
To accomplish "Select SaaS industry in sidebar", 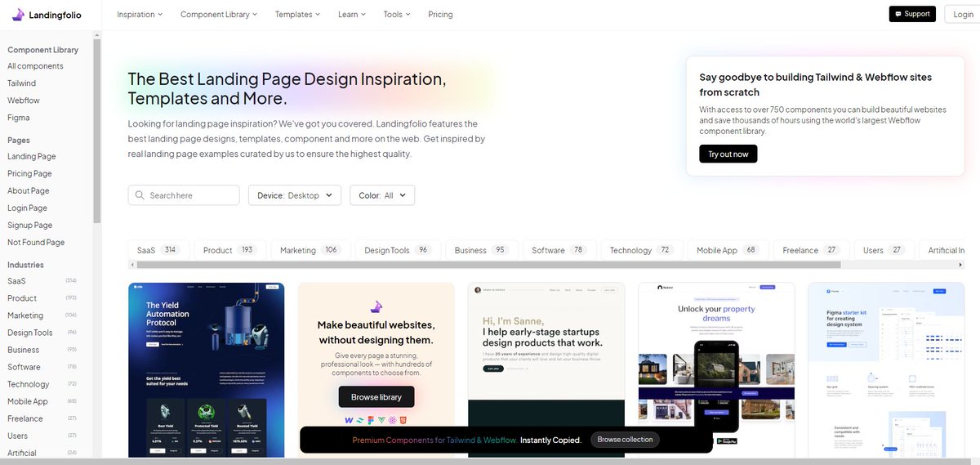I will [42, 281].
